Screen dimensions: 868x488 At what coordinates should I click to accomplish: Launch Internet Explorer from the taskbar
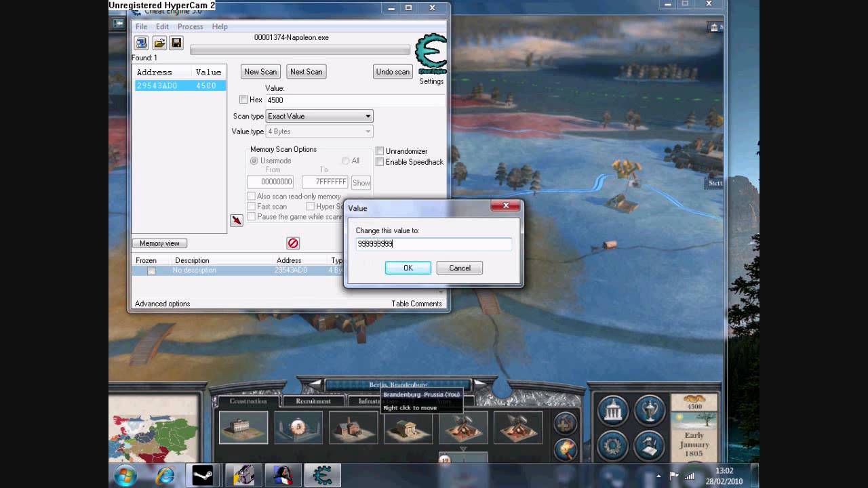165,476
